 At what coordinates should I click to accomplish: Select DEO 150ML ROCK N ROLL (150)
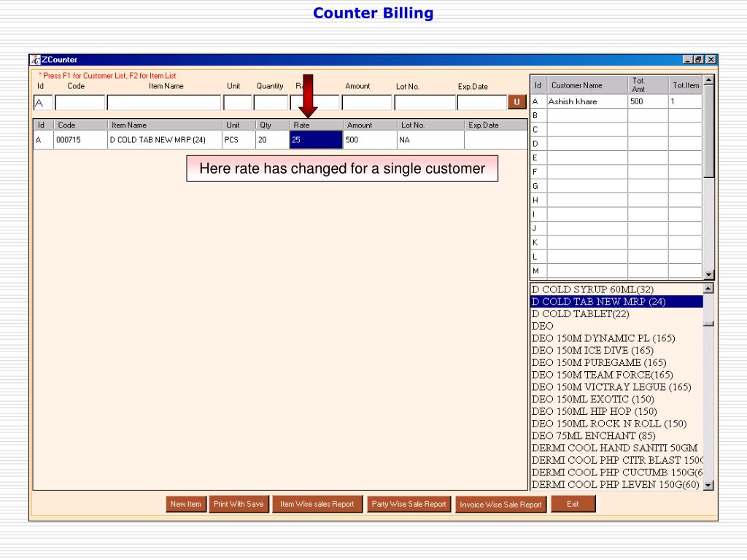point(616,424)
